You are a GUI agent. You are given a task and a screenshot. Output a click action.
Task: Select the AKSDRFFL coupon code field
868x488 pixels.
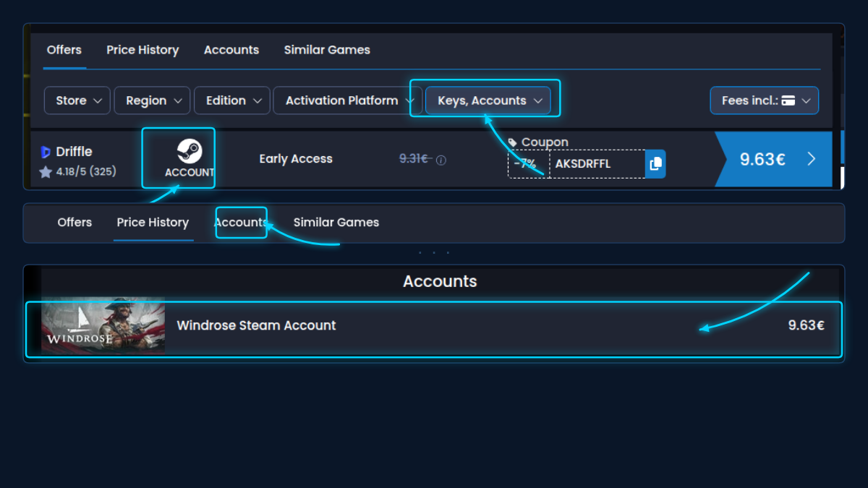(x=596, y=164)
